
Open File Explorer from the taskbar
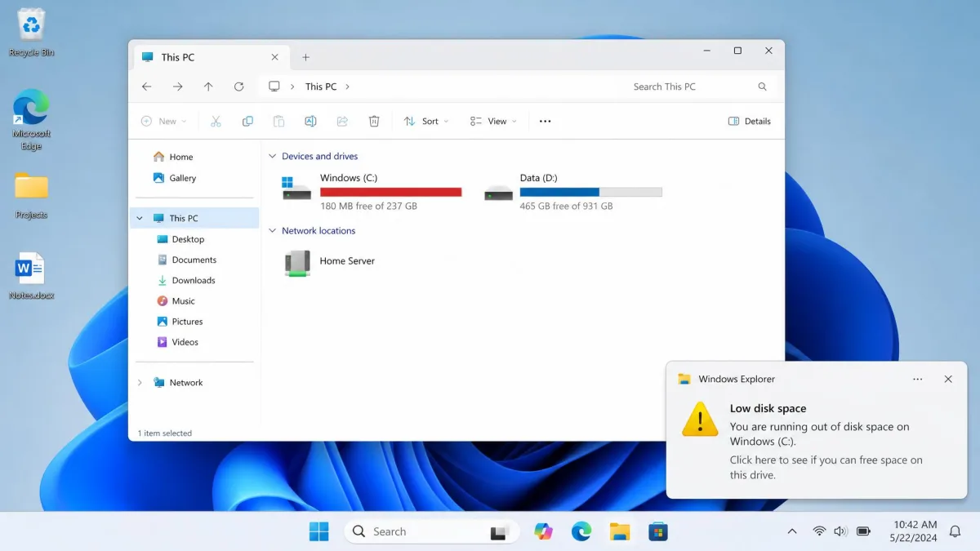620,531
